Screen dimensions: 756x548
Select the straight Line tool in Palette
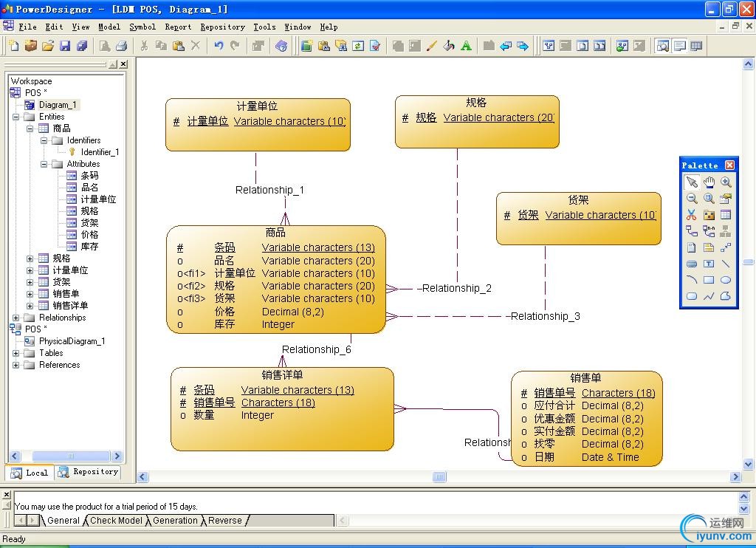726,264
